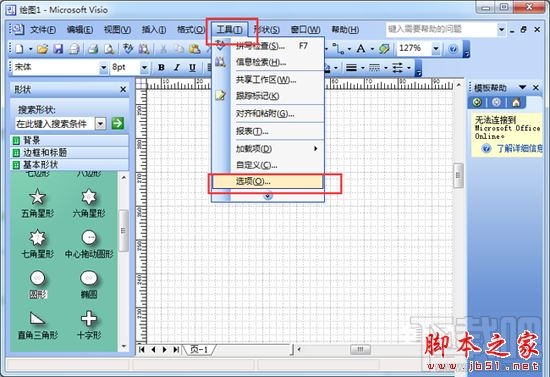Choose 选项(O) in Tools menu
The width and height of the screenshot is (550, 377).
(x=268, y=182)
